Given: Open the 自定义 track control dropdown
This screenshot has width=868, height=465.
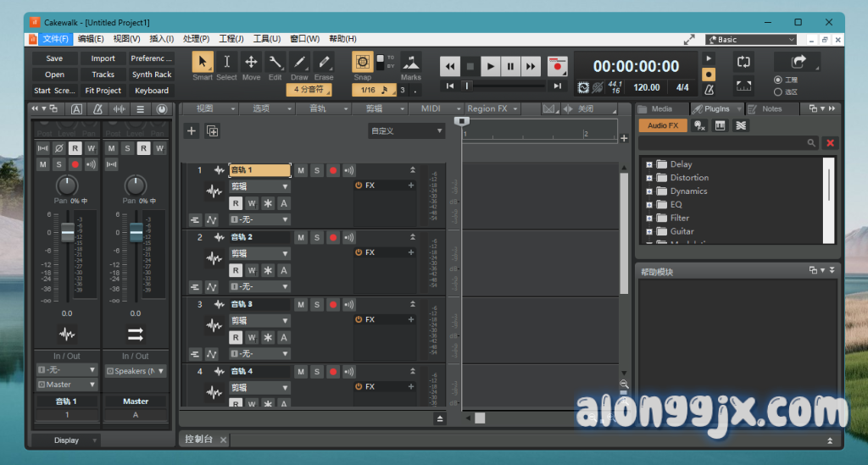Looking at the screenshot, I should click(x=406, y=131).
